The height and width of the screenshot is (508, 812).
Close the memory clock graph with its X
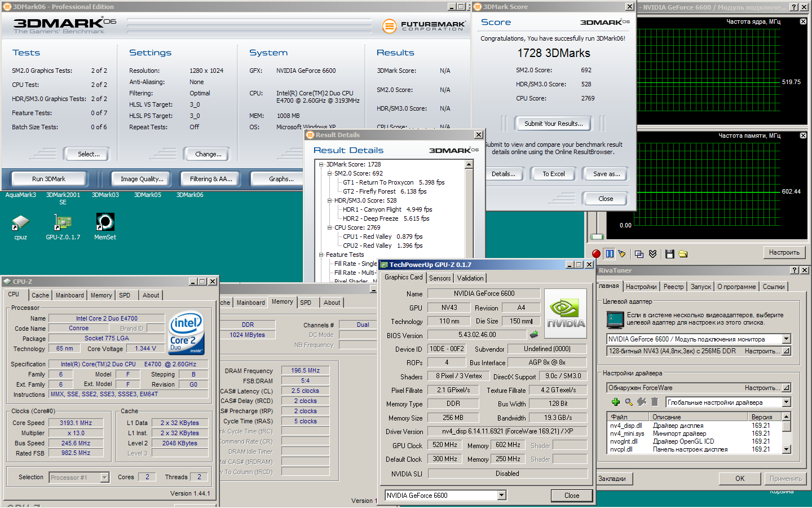coord(803,135)
